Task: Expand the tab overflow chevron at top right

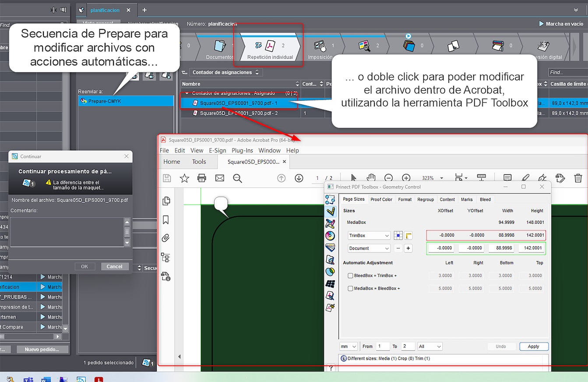Action: pos(576,10)
